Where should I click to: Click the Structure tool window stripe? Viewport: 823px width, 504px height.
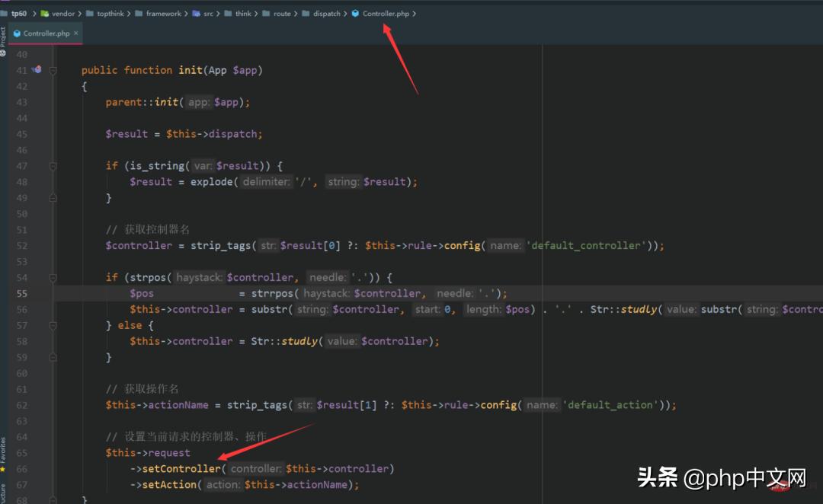(3, 493)
